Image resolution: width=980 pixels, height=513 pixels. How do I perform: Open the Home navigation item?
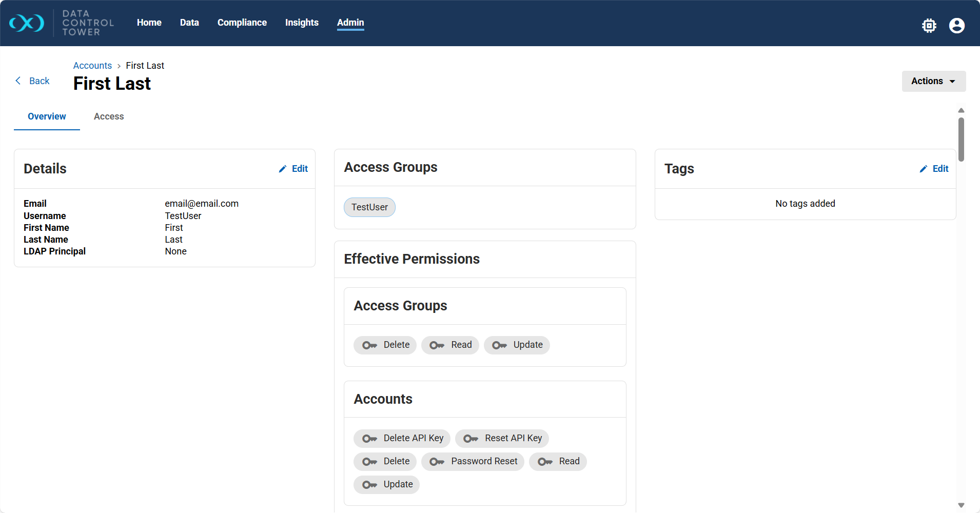[149, 23]
